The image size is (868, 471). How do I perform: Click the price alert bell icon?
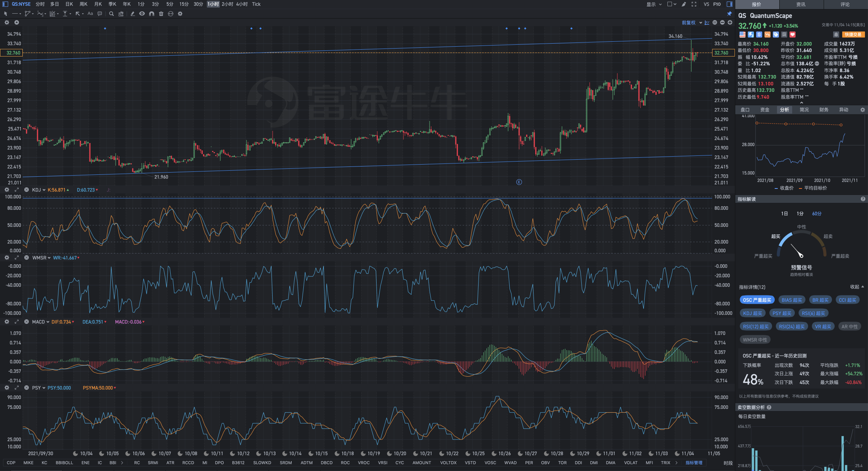click(x=836, y=35)
